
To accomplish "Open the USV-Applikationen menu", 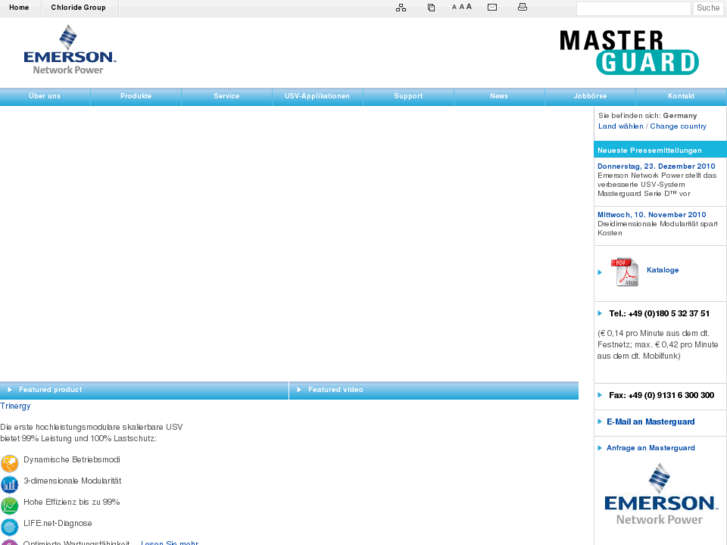I will tap(318, 96).
